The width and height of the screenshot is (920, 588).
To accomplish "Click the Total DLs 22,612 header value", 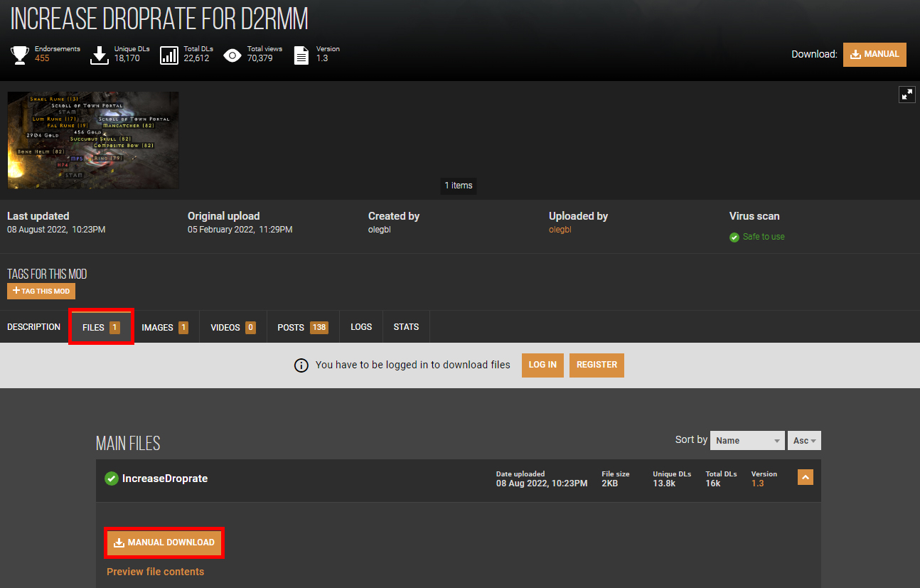I will (196, 58).
